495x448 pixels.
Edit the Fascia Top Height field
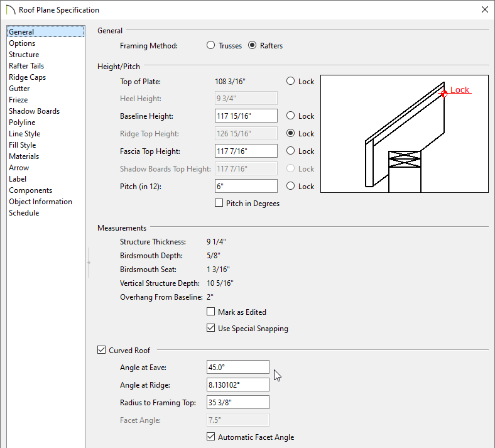pyautogui.click(x=246, y=151)
